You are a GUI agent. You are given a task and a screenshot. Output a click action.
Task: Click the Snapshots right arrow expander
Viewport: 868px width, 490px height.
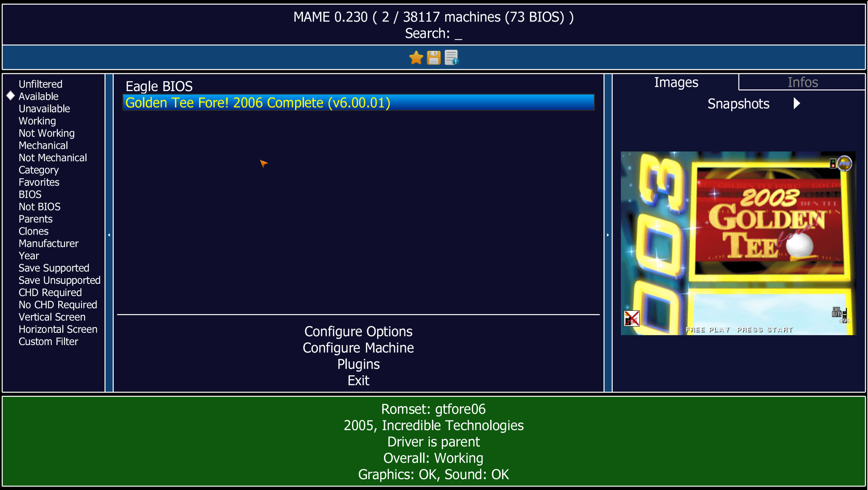click(798, 104)
